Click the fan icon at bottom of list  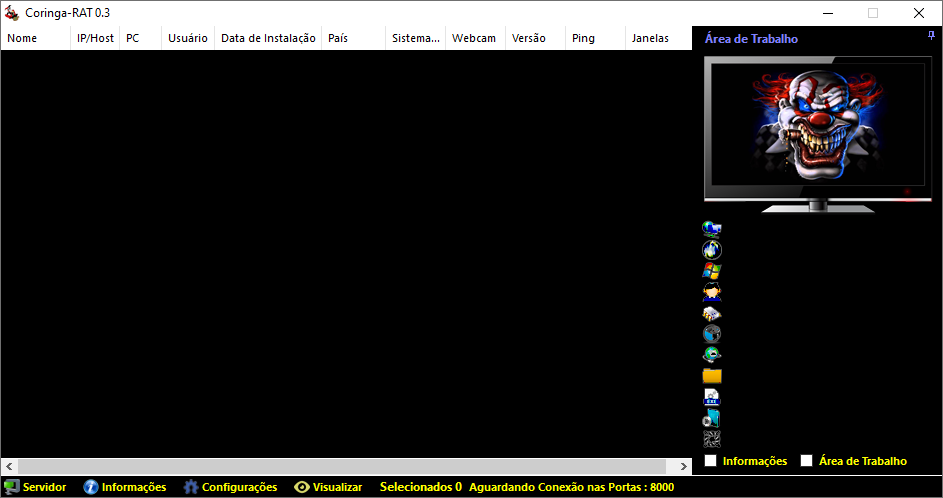(712, 439)
